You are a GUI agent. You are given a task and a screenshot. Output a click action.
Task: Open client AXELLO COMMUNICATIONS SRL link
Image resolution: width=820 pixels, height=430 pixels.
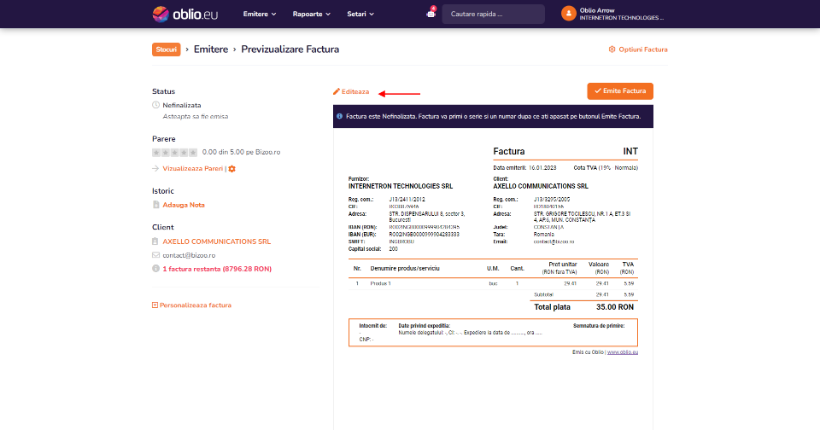pos(217,242)
